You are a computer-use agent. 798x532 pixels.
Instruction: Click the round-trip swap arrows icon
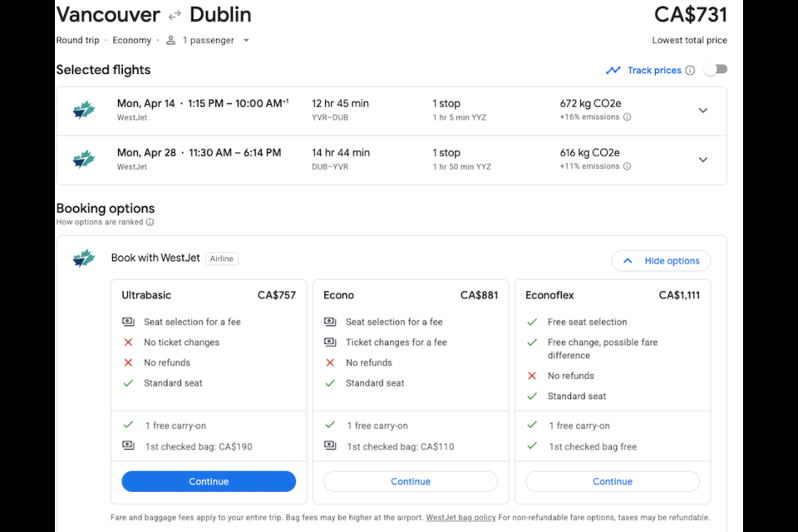tap(175, 16)
